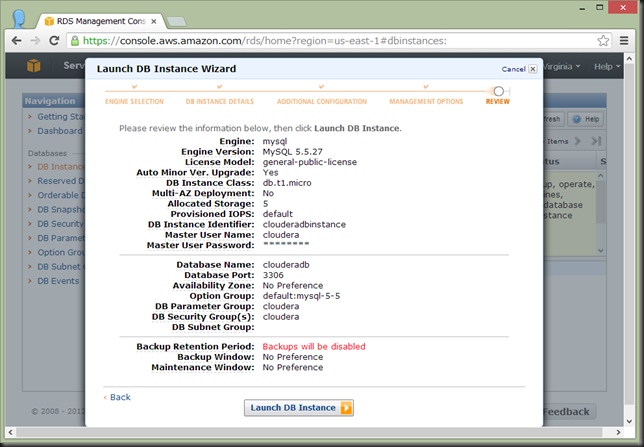
Task: Click 'clouderadb' database name value
Action: (286, 265)
